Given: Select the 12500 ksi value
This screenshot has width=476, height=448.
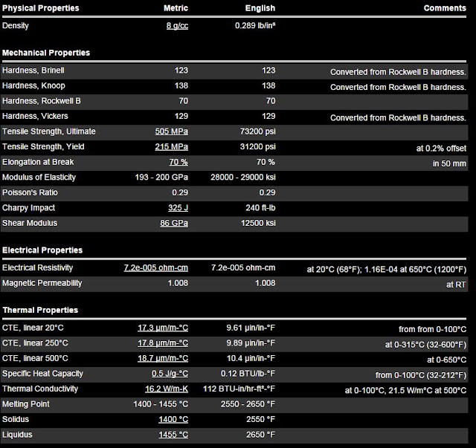Looking at the screenshot, I should click(x=258, y=223).
